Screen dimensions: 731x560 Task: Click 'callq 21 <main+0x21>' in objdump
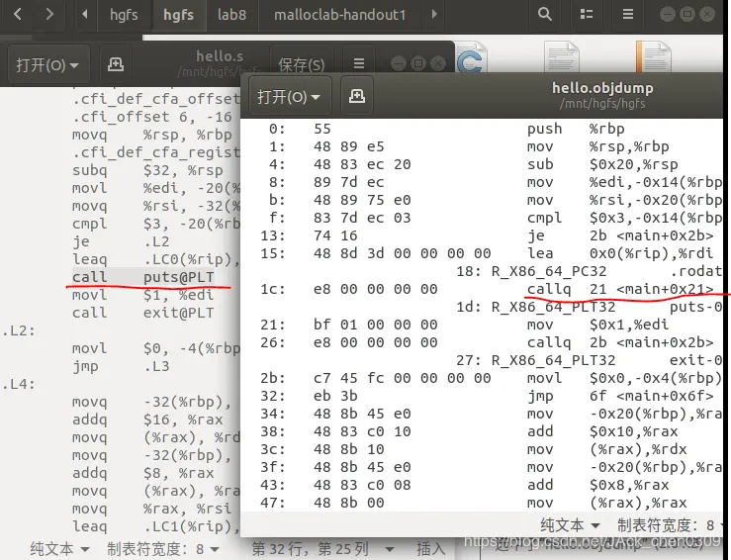coord(620,289)
